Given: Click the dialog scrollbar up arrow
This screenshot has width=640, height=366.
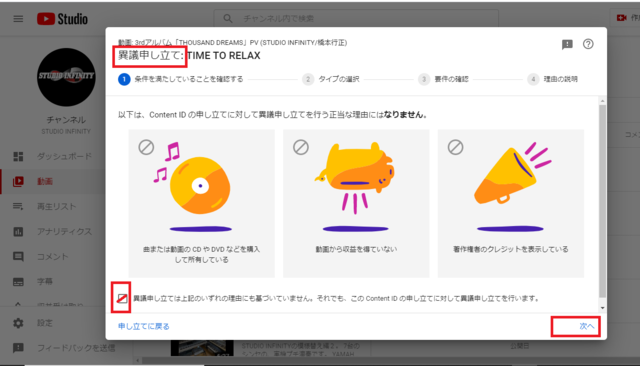Looking at the screenshot, I should point(602,100).
